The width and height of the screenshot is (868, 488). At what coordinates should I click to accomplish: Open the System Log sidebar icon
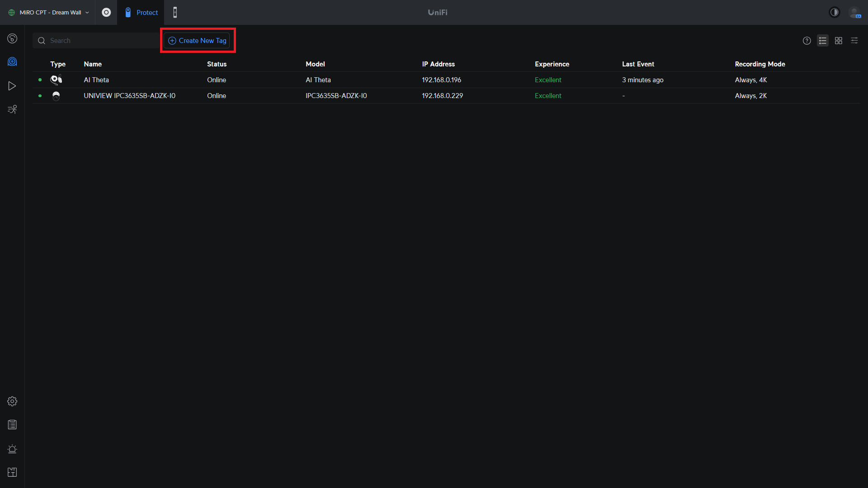click(x=12, y=425)
